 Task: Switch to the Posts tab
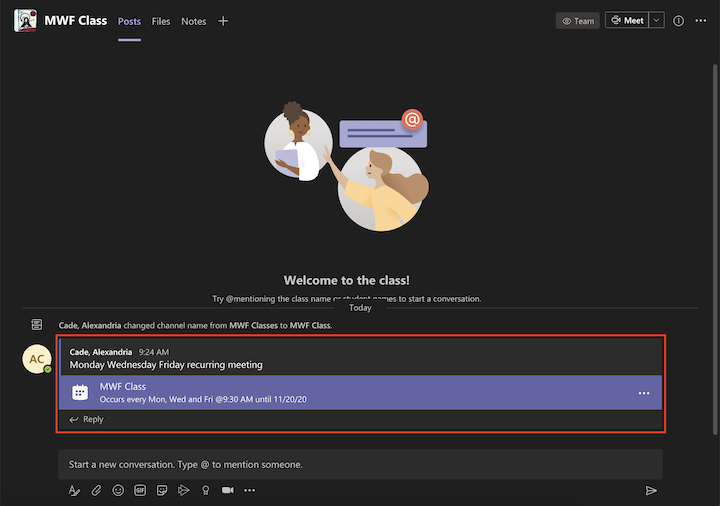pyautogui.click(x=129, y=21)
